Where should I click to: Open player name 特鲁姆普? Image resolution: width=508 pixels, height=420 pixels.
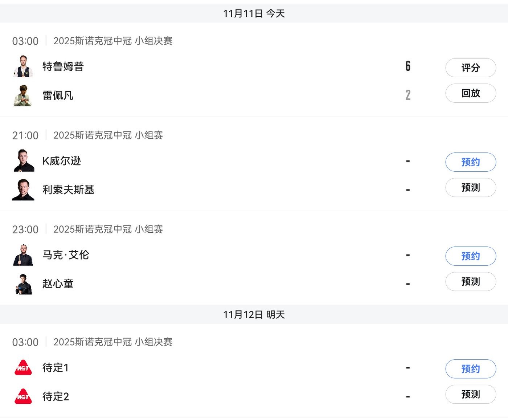[x=63, y=66]
